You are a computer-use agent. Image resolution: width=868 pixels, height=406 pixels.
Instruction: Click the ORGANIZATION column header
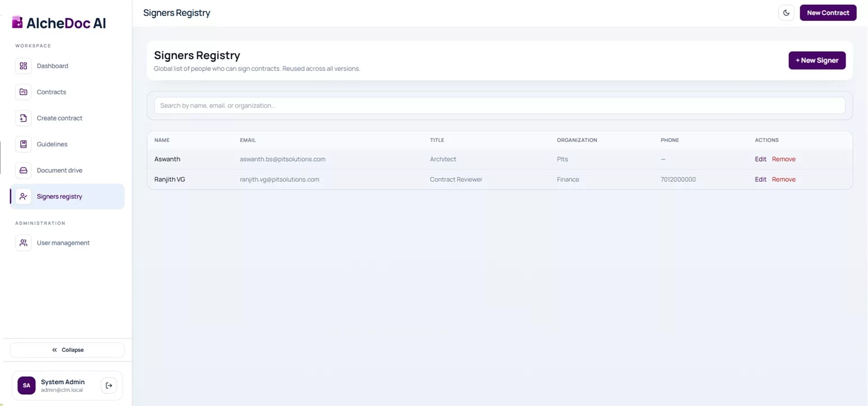[577, 140]
